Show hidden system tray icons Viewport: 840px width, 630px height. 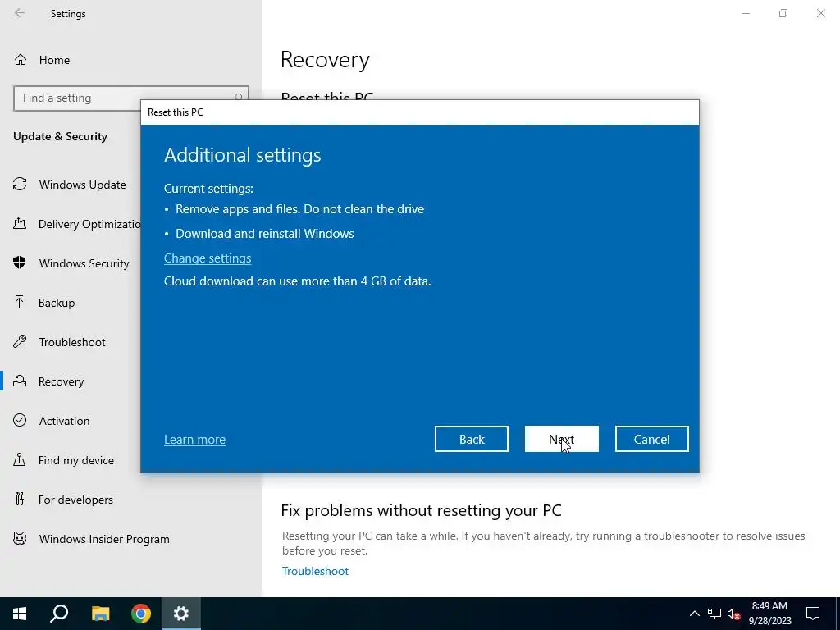694,614
